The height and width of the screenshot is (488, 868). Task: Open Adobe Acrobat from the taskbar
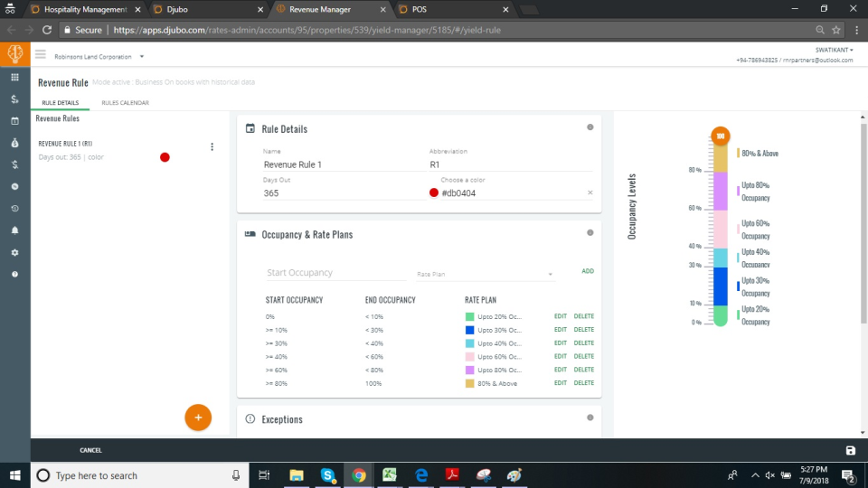pyautogui.click(x=452, y=475)
